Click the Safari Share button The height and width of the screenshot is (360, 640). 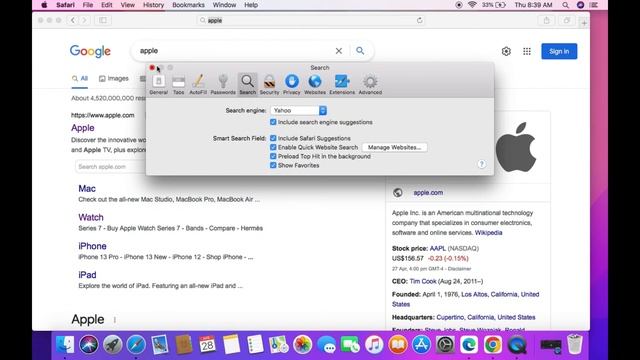point(547,20)
